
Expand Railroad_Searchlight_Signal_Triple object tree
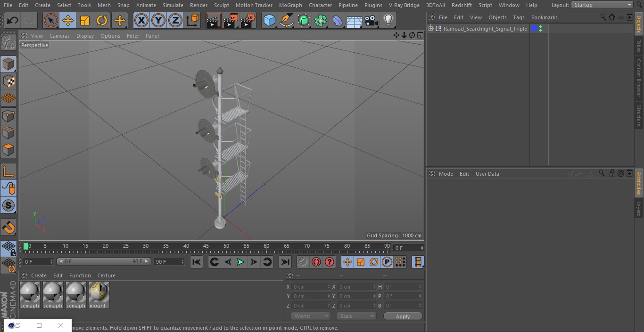pos(430,29)
